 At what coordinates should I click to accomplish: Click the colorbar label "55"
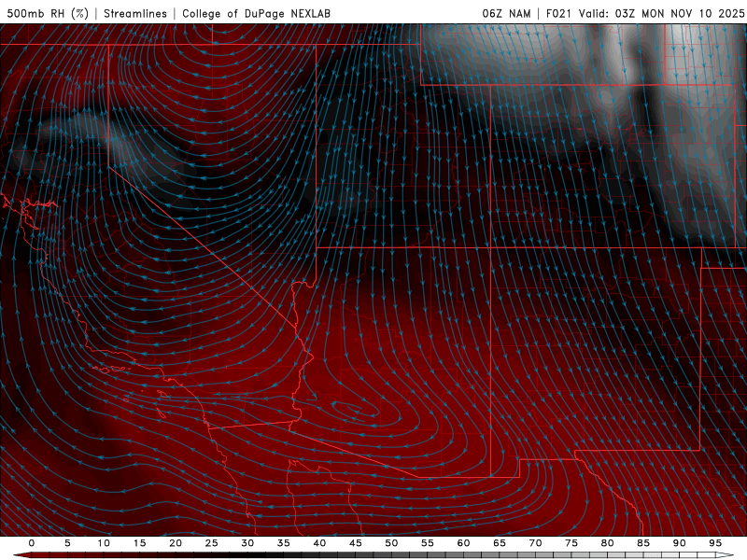tap(428, 543)
